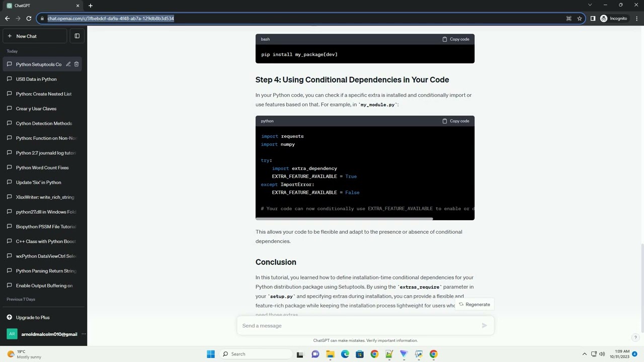
Task: Open taskbar Search box
Action: click(255, 354)
